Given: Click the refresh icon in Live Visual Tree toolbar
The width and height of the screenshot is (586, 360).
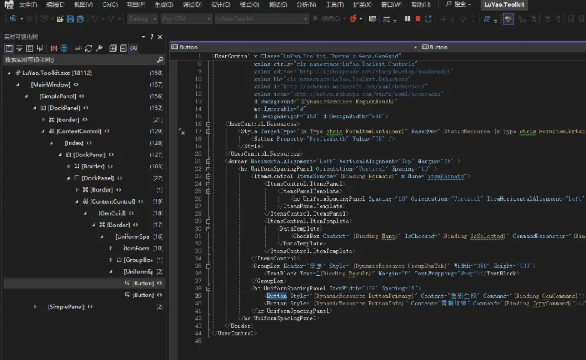Looking at the screenshot, I should coord(89,48).
